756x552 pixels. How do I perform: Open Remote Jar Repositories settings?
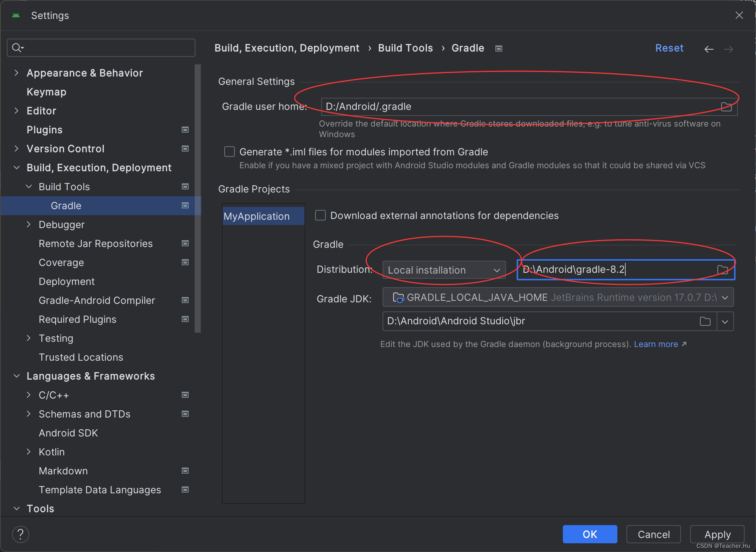[x=95, y=244]
